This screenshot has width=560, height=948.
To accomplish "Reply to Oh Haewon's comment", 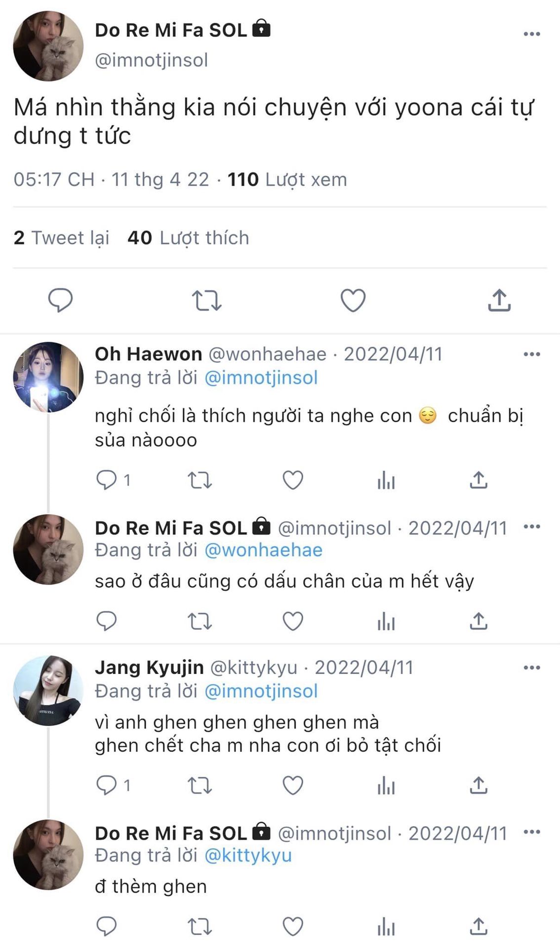I will (x=106, y=480).
